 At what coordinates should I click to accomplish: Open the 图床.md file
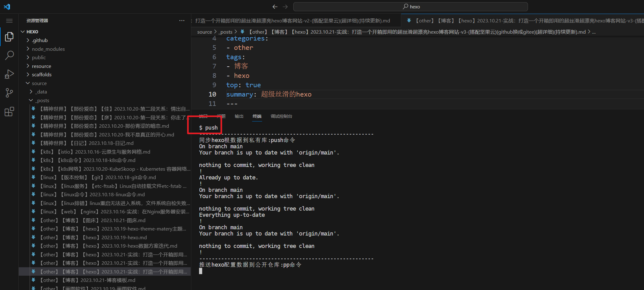pyautogui.click(x=105, y=220)
